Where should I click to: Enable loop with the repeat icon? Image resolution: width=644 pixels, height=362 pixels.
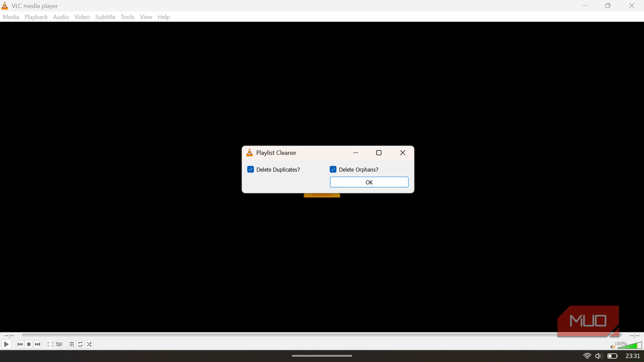(80, 344)
